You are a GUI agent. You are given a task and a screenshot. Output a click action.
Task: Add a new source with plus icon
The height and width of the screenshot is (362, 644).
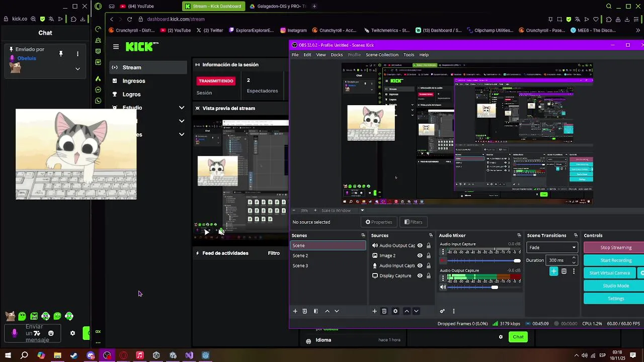tap(374, 311)
